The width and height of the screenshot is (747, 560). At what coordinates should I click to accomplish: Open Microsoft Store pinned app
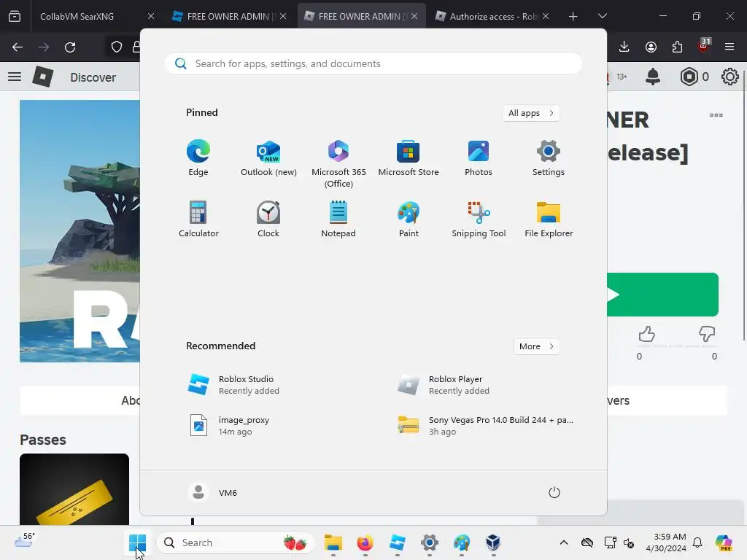click(409, 158)
